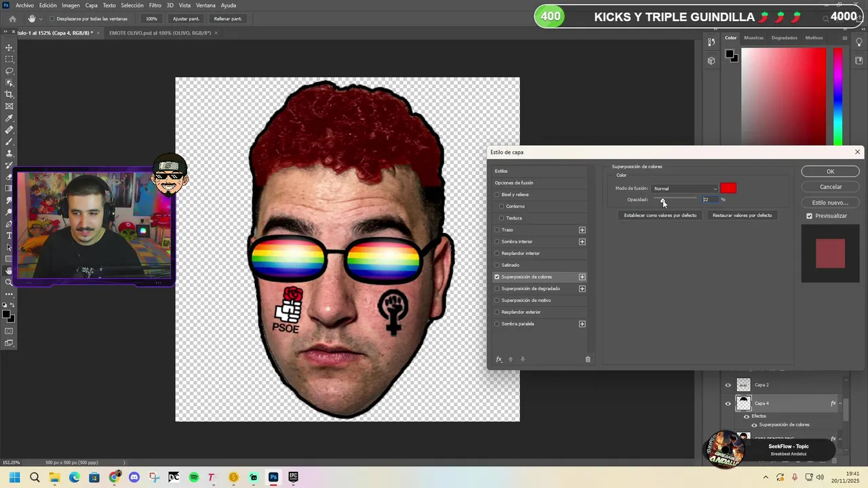868x488 pixels.
Task: Add another Trazo effect with plus icon
Action: 582,230
